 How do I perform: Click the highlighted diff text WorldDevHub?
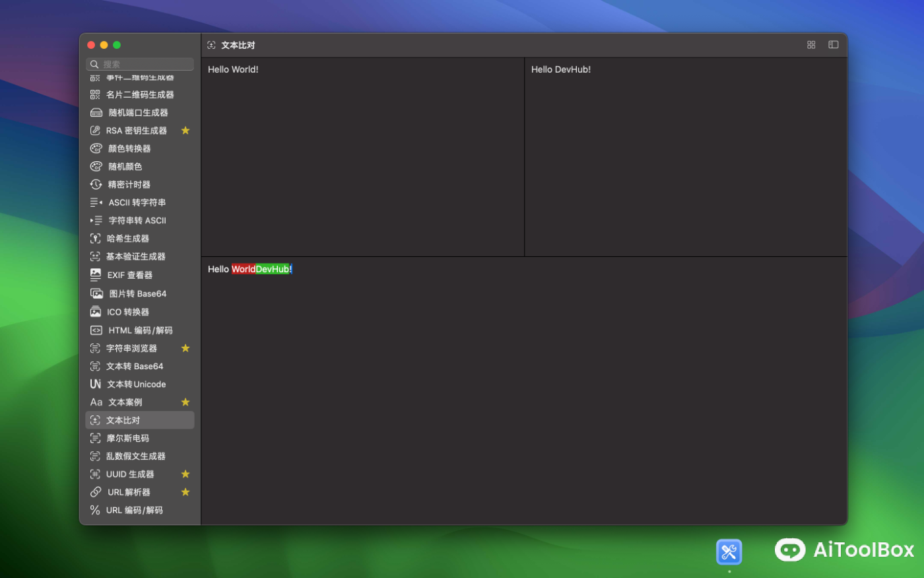tap(261, 269)
